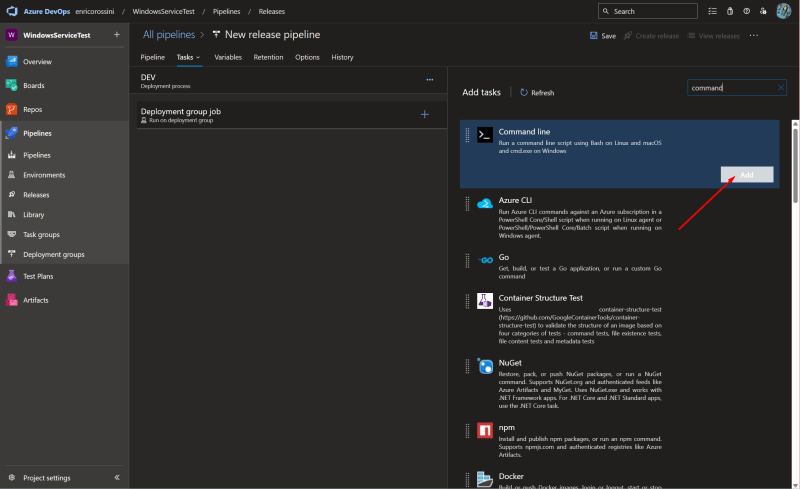Open Pipelines section in the sidebar

pos(37,134)
